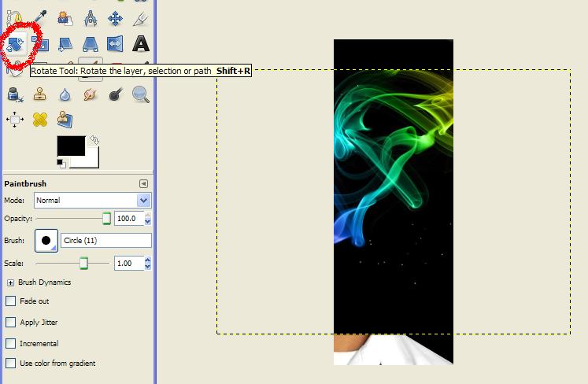Image resolution: width=588 pixels, height=384 pixels.
Task: Select the Move tool
Action: (x=115, y=18)
